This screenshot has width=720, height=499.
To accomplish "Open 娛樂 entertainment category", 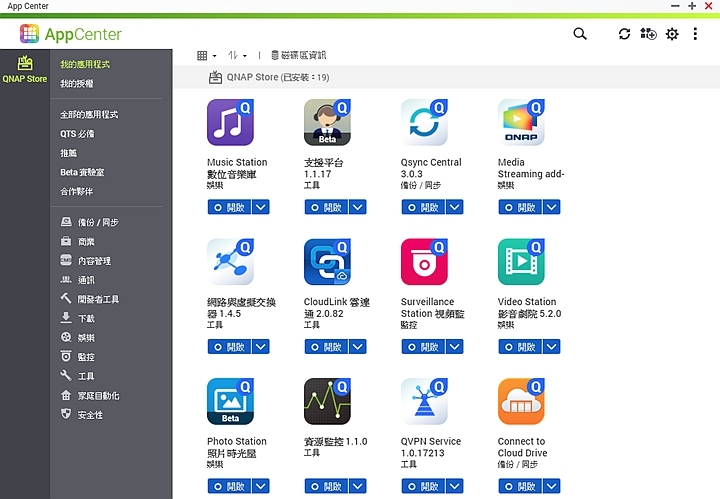I will [78, 338].
